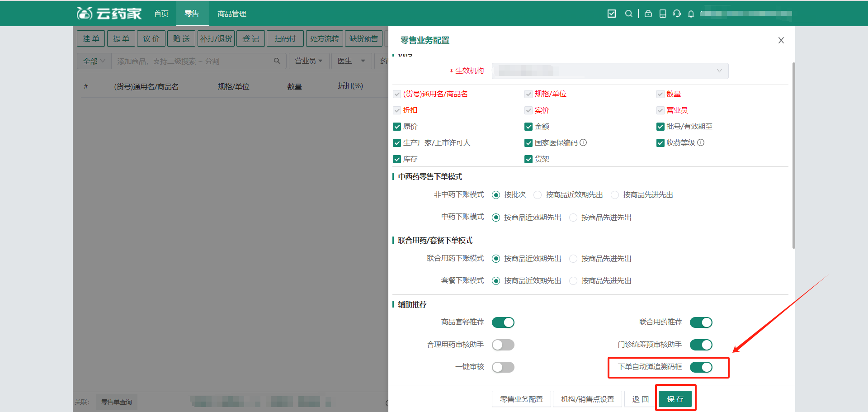
Task: Click the 补打/退货 button
Action: pos(216,38)
